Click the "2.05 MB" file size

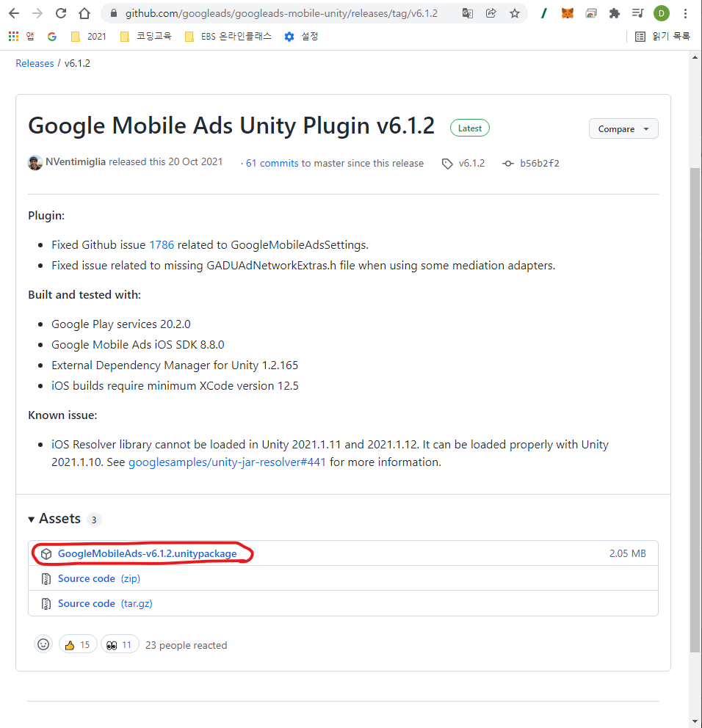point(628,553)
